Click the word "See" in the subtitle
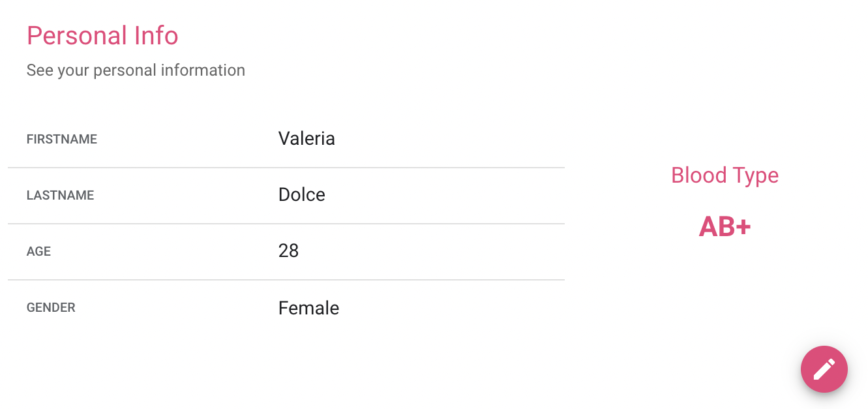 point(40,70)
